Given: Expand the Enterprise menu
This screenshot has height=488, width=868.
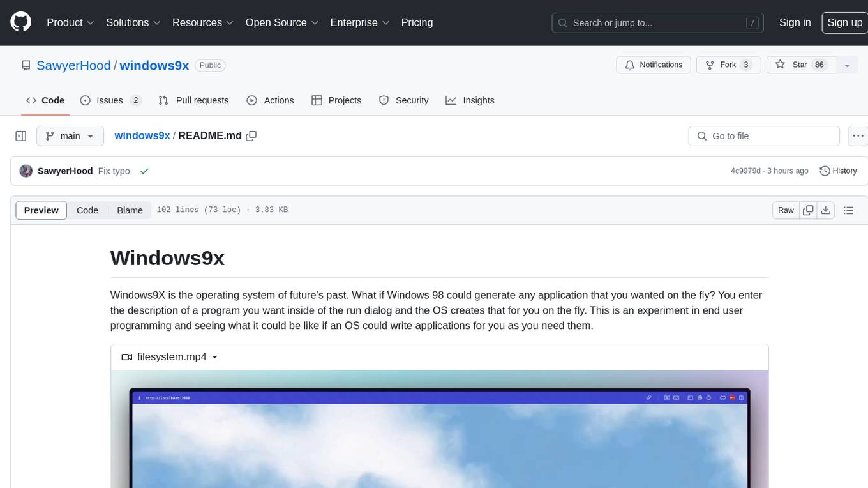Looking at the screenshot, I should [x=359, y=22].
